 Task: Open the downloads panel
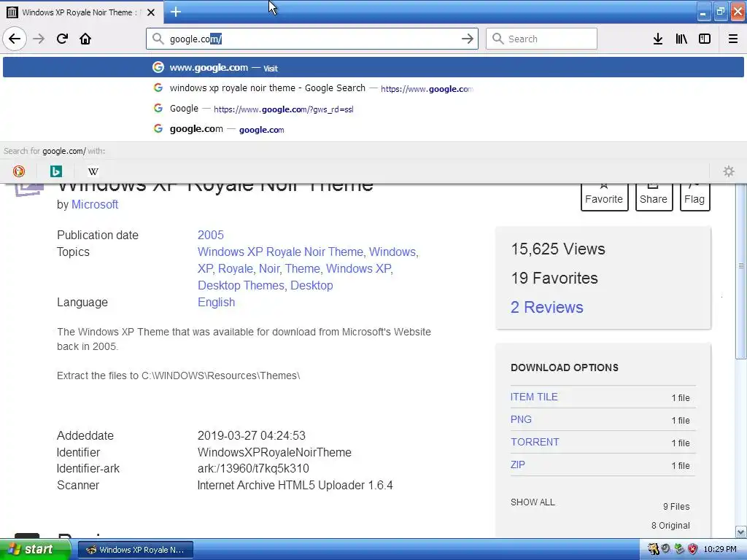click(x=658, y=39)
